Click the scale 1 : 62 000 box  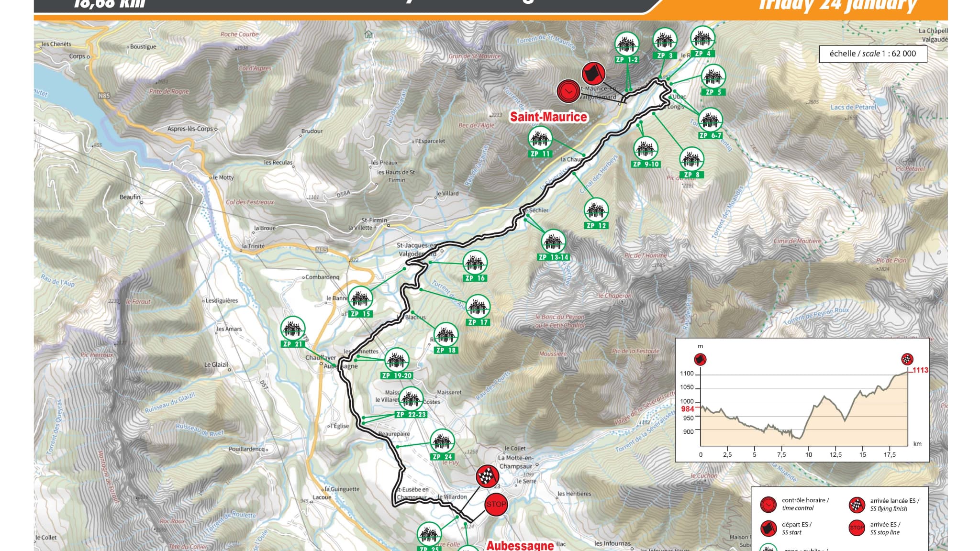pos(873,54)
